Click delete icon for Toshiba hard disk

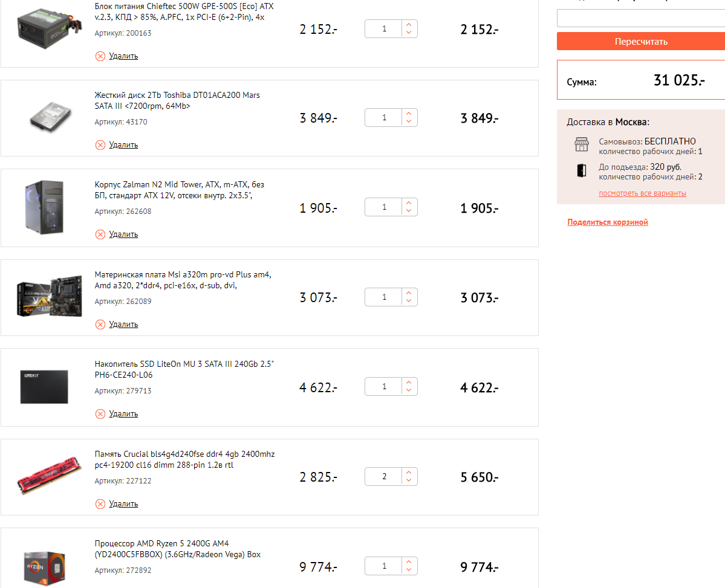[100, 145]
